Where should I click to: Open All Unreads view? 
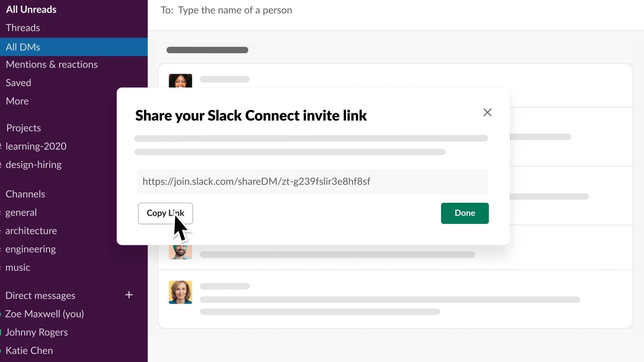point(31,9)
